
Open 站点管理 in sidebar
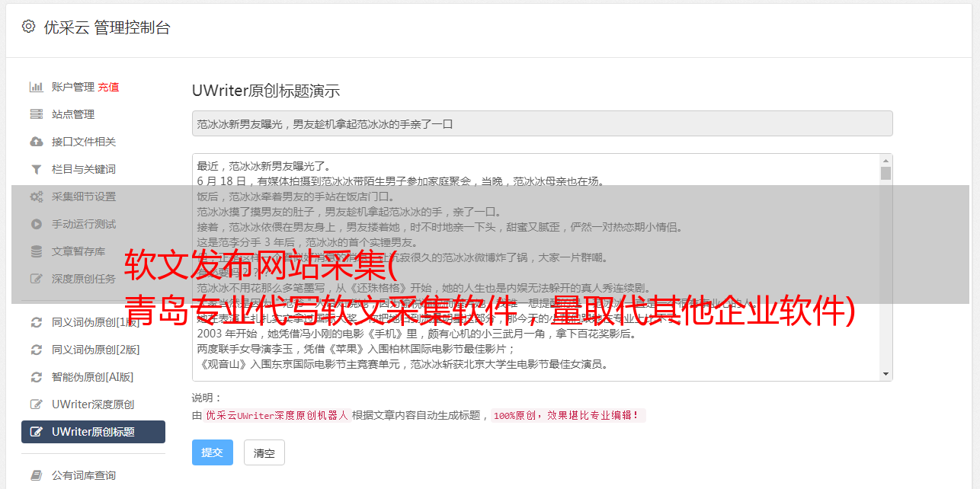click(x=73, y=114)
